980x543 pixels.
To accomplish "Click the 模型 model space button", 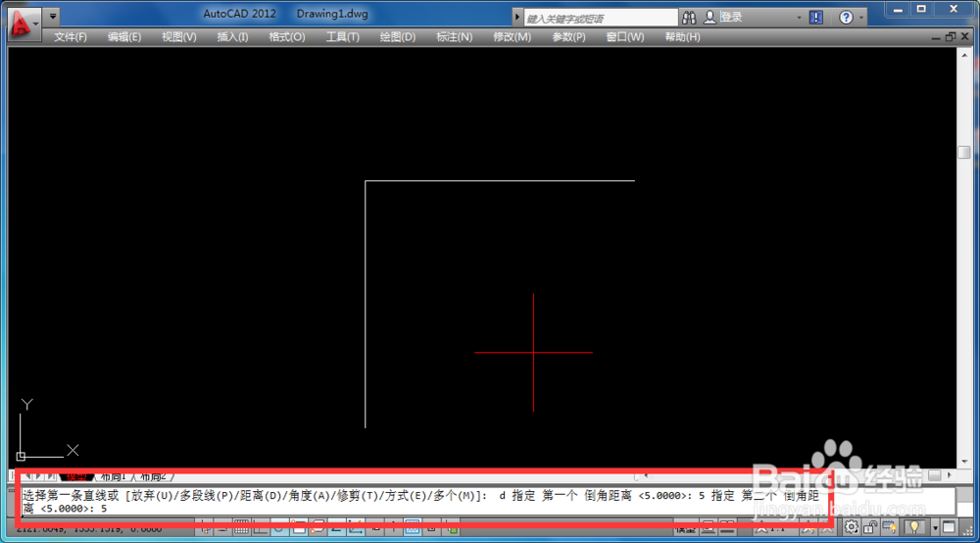I will point(686,528).
